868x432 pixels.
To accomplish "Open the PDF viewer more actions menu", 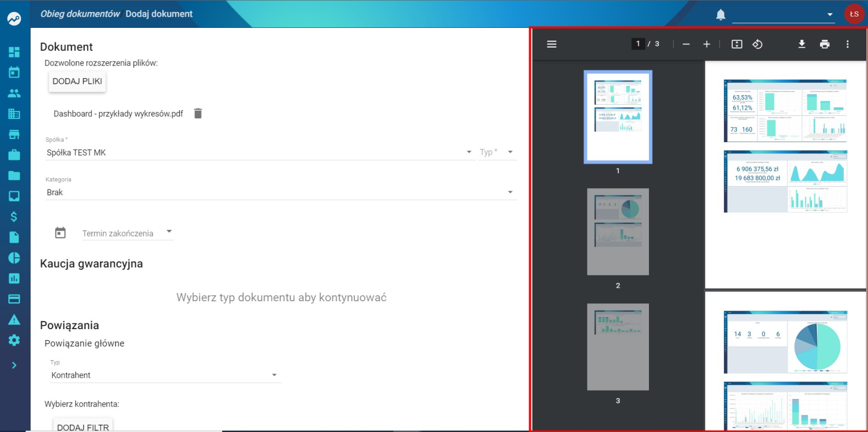I will click(x=847, y=44).
